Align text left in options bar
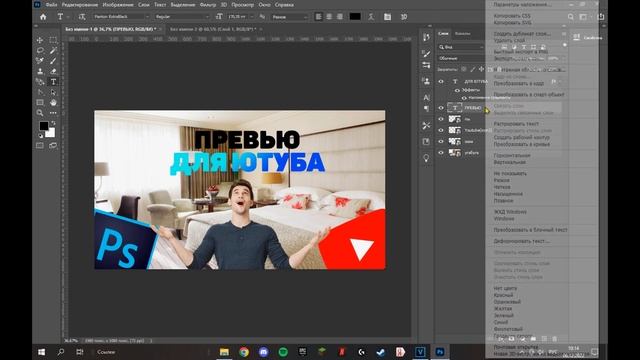 click(318, 17)
